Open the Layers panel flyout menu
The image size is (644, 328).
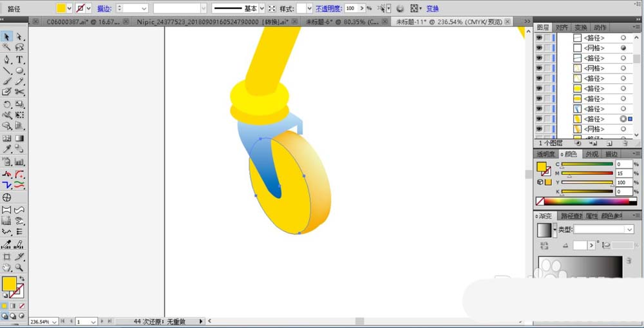[636, 27]
